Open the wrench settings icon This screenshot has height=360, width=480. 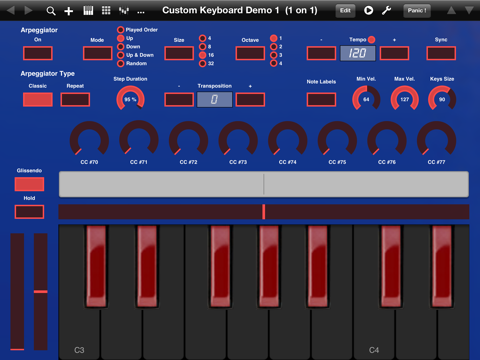(x=387, y=10)
